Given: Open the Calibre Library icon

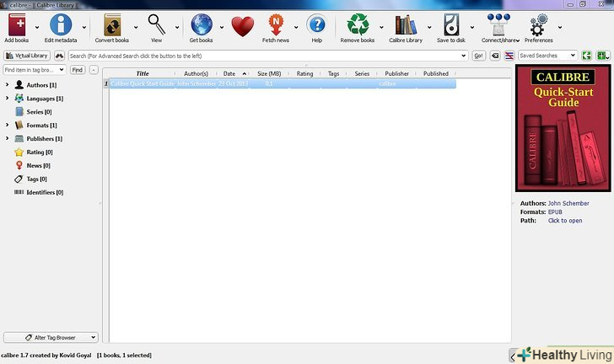Looking at the screenshot, I should [x=406, y=24].
